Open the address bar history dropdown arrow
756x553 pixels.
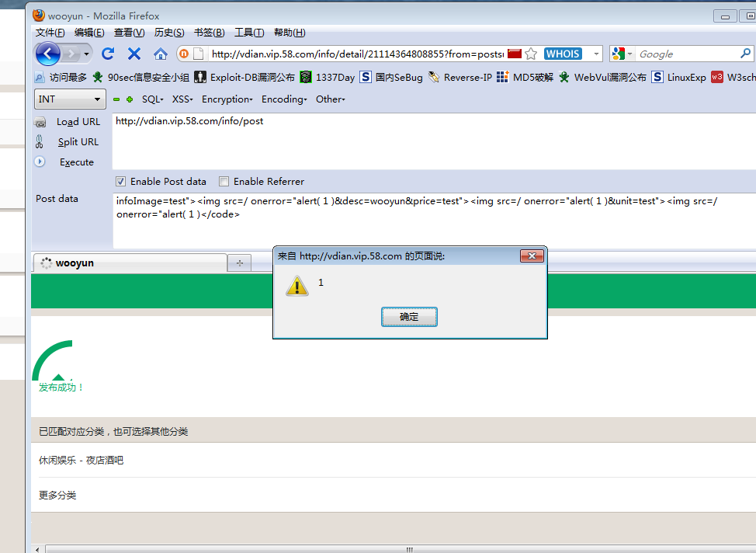tap(596, 54)
